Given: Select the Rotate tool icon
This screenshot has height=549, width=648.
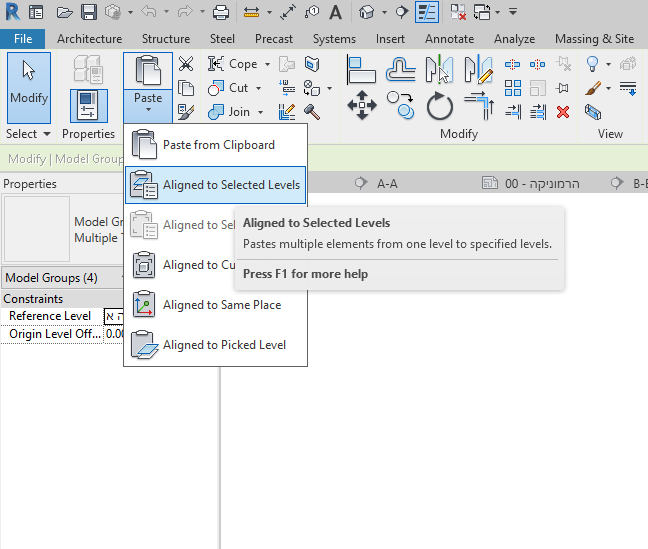Looking at the screenshot, I should [x=440, y=106].
